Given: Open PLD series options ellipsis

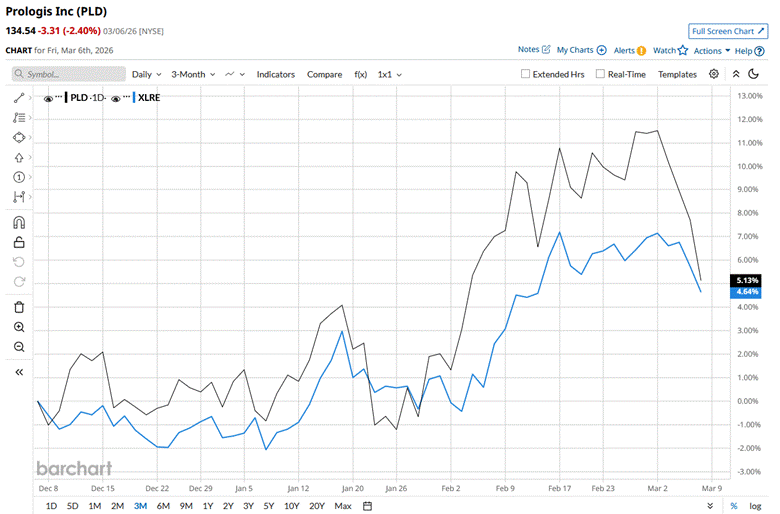Looking at the screenshot, I should (59, 96).
